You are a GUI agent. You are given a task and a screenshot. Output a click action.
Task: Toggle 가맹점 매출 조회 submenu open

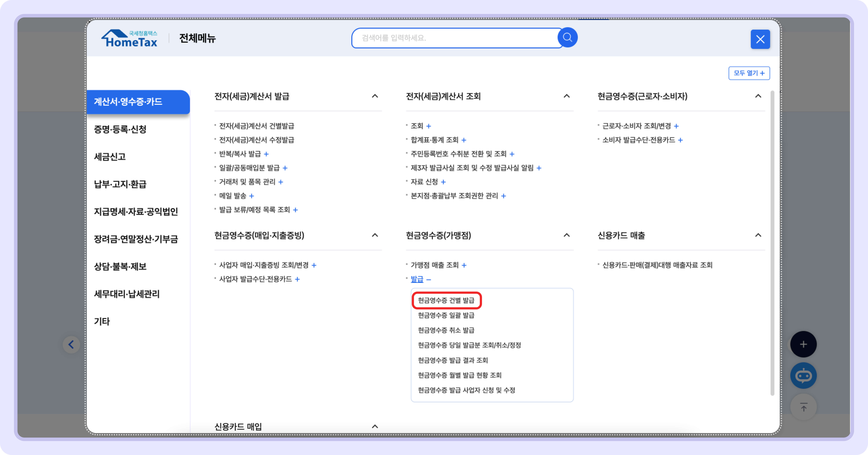point(464,265)
